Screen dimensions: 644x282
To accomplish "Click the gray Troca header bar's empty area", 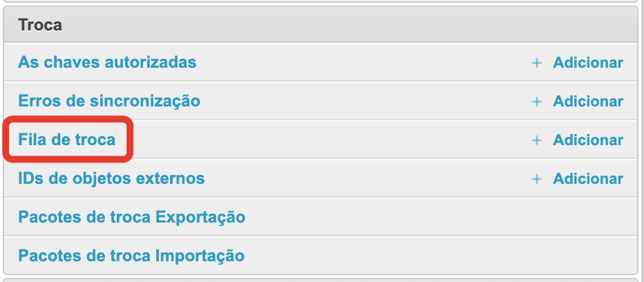I will tap(345, 25).
